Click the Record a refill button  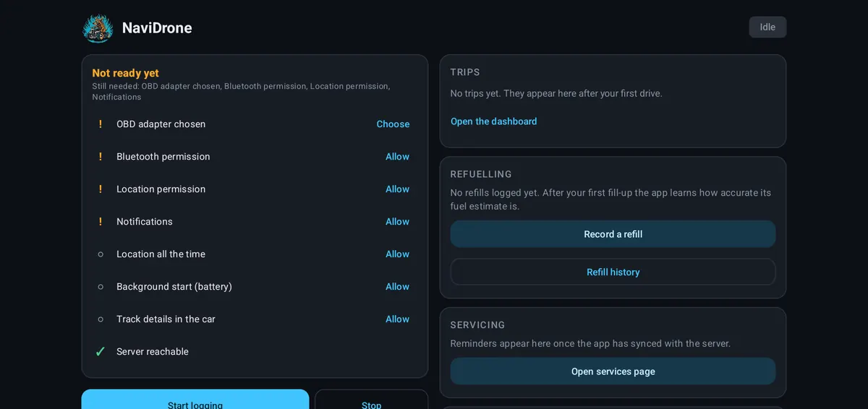(x=613, y=234)
